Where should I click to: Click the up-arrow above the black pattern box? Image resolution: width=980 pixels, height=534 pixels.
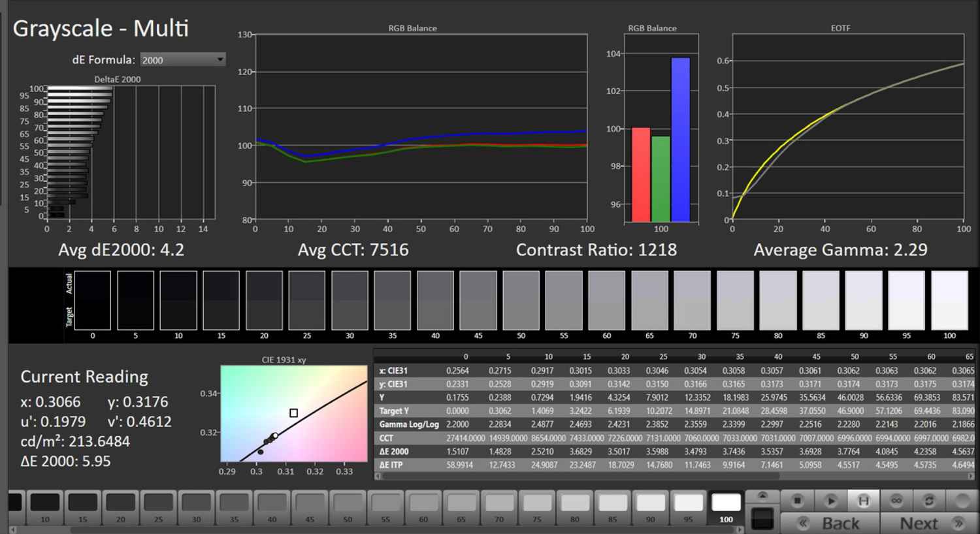pos(762,496)
